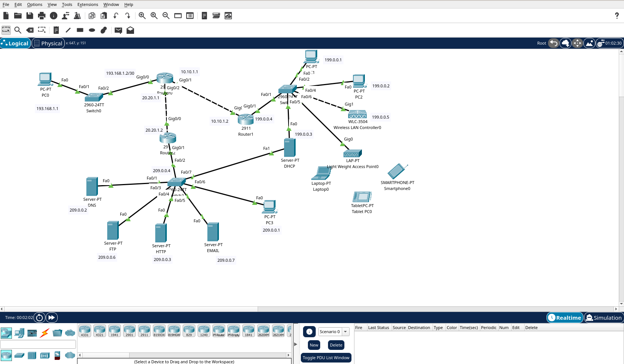Set the tiled background image

589,43
